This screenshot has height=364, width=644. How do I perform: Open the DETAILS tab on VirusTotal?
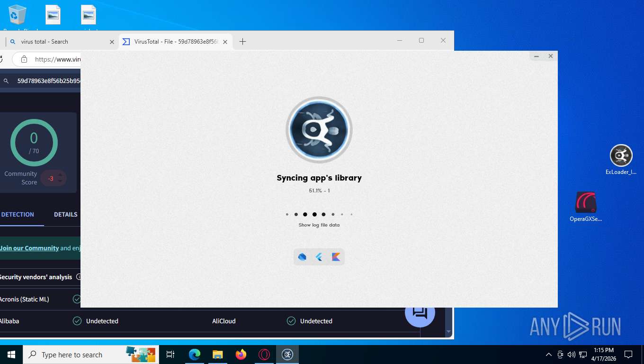tap(66, 214)
